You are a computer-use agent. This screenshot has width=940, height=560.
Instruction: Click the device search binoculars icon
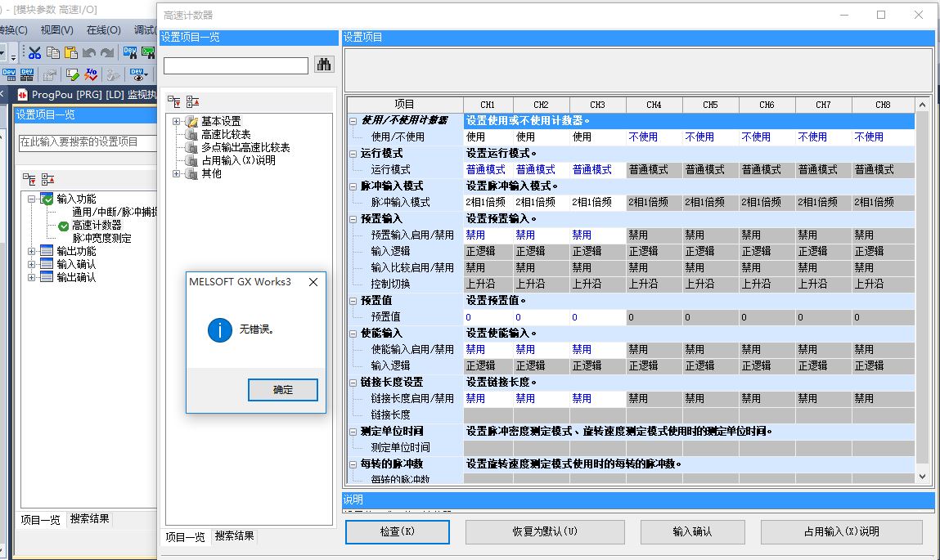point(129,52)
